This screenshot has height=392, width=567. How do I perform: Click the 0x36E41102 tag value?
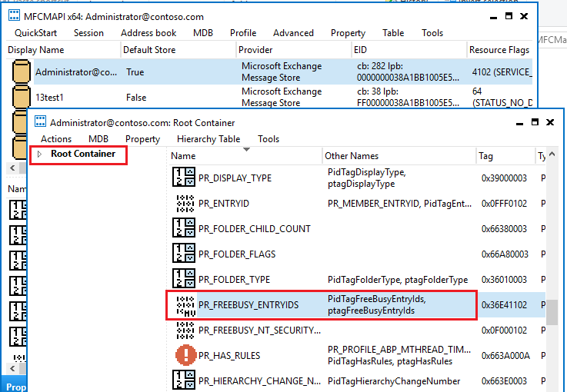coord(504,305)
